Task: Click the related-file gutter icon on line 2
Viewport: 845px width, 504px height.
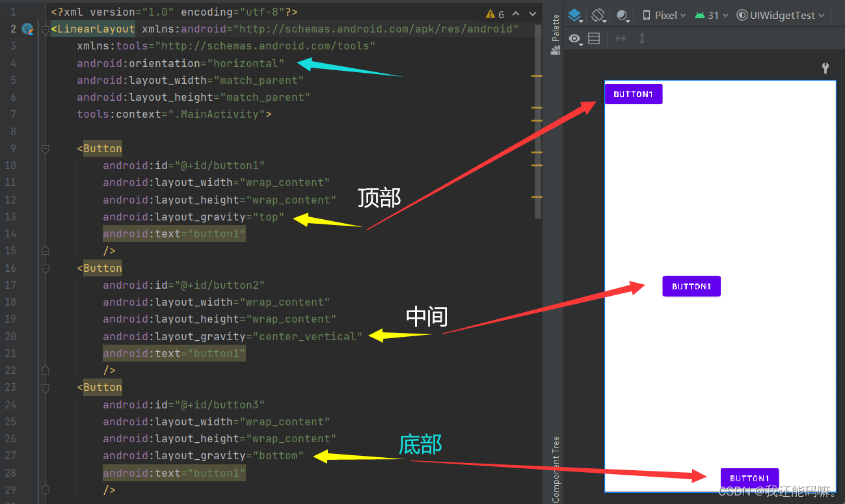Action: click(27, 29)
